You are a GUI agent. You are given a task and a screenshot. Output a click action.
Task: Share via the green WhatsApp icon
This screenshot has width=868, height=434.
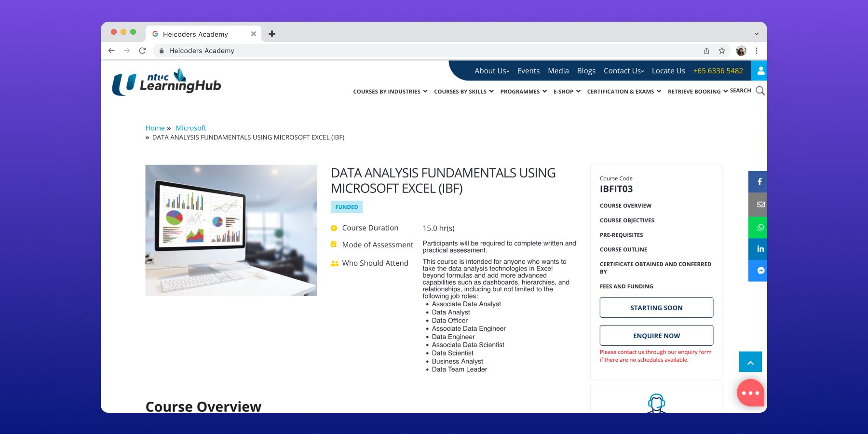(x=759, y=227)
